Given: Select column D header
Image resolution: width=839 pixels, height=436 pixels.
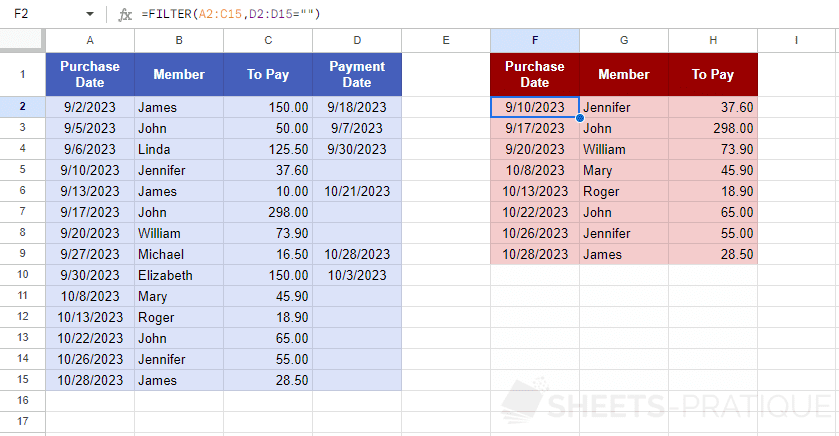Looking at the screenshot, I should pos(357,40).
